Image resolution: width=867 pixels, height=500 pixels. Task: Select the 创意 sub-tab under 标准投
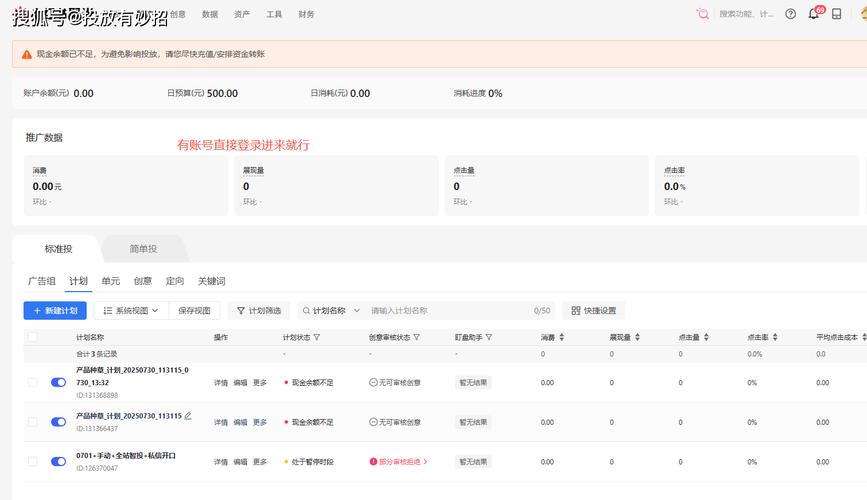tap(143, 281)
